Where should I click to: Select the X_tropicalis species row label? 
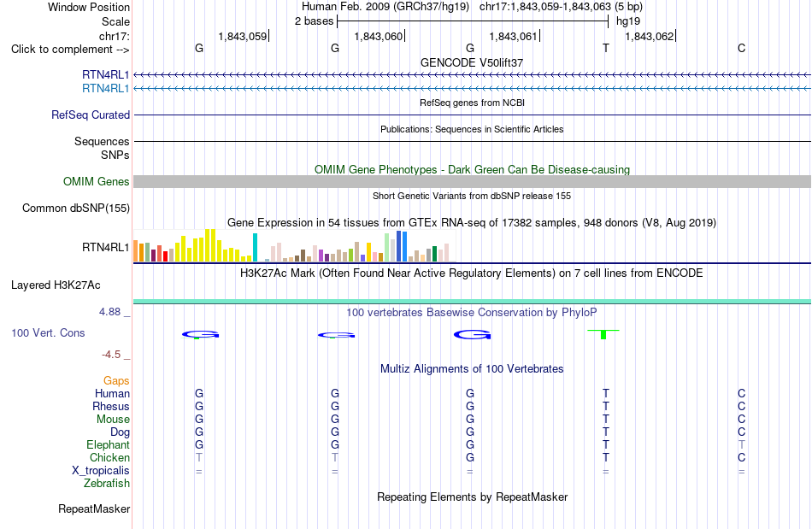pos(101,471)
